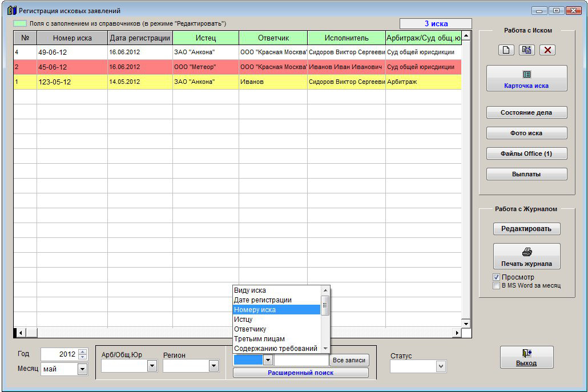This screenshot has height=392, width=588.
Task: Open the Карточка иска card button
Action: (526, 78)
